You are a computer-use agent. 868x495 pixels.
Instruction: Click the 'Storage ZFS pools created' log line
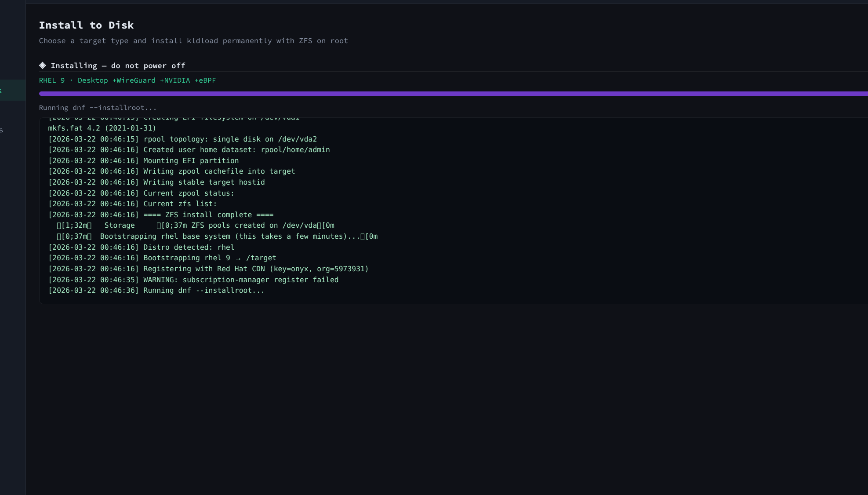tap(195, 226)
